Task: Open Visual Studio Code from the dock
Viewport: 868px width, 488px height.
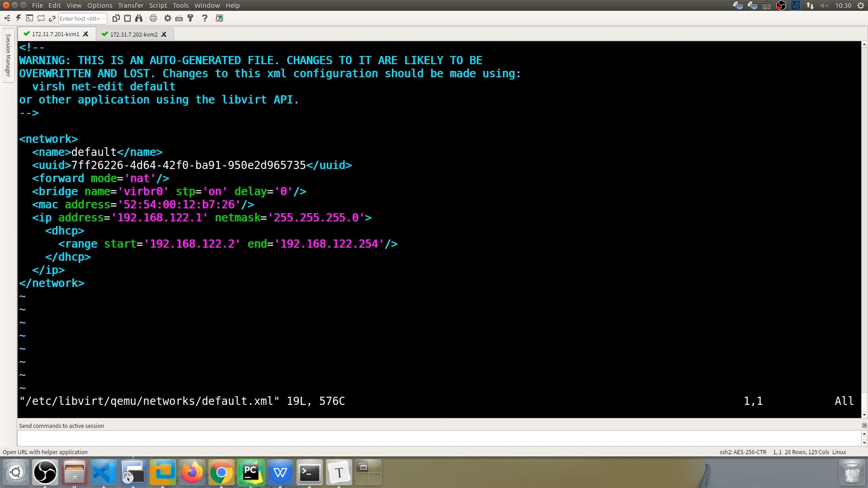Action: point(104,473)
